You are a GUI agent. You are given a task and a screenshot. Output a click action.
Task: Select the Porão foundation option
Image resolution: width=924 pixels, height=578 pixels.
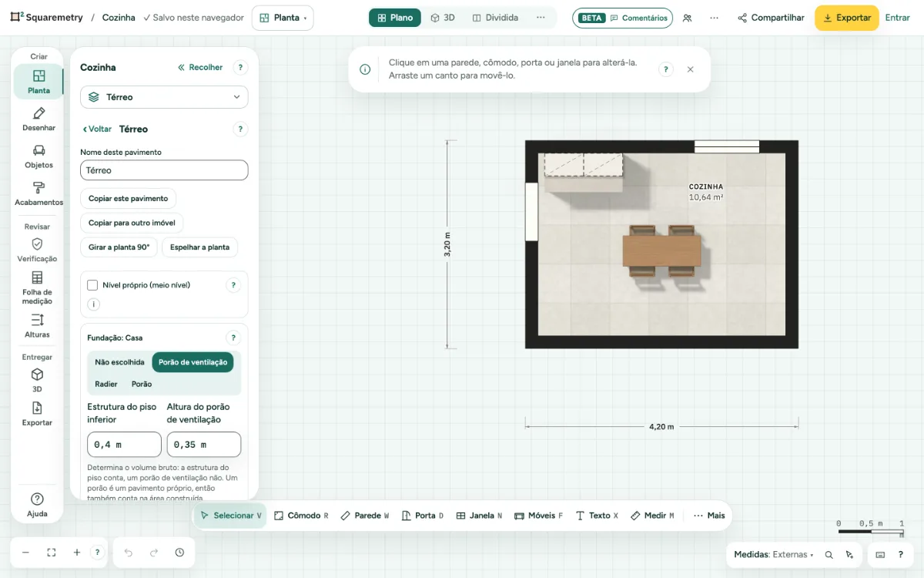click(x=142, y=384)
